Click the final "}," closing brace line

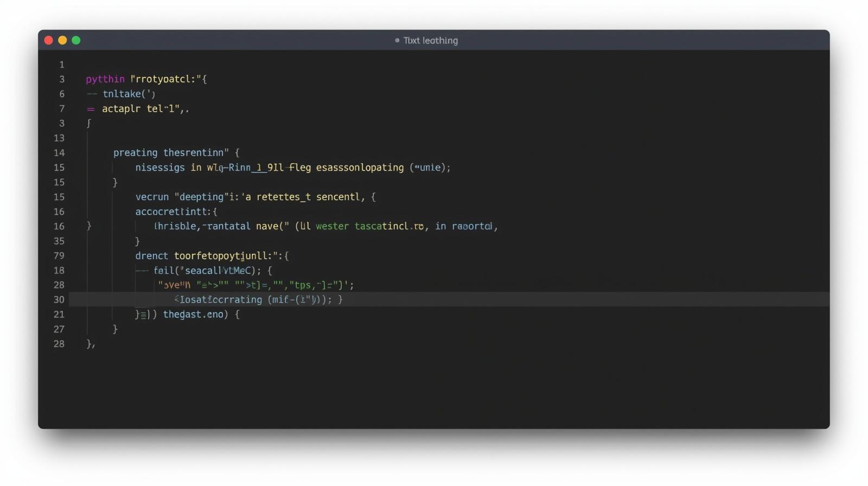pos(91,344)
